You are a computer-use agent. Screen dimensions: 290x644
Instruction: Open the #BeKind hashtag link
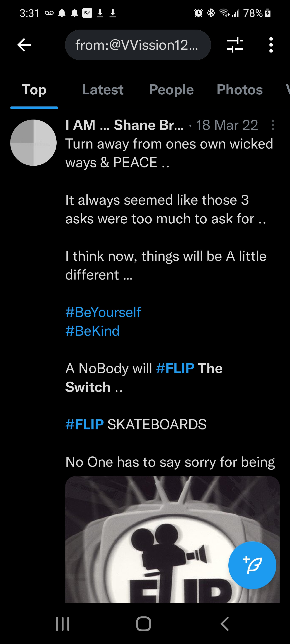click(x=92, y=331)
